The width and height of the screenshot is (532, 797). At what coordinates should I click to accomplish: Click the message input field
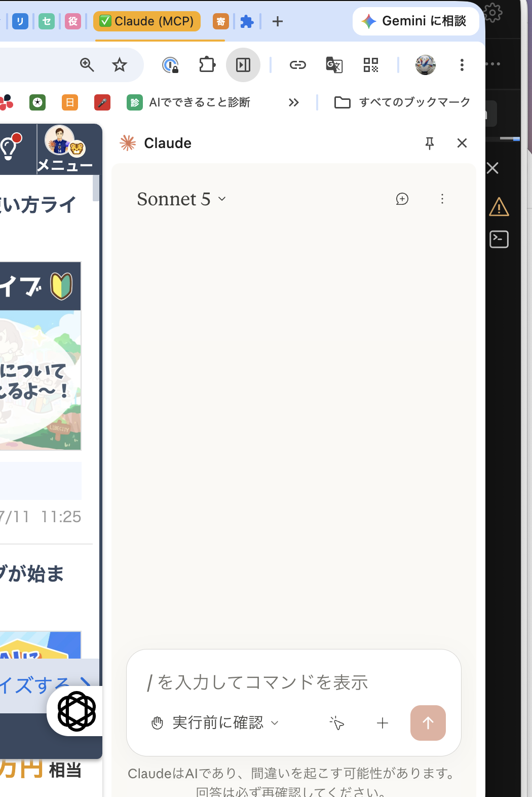click(x=294, y=682)
